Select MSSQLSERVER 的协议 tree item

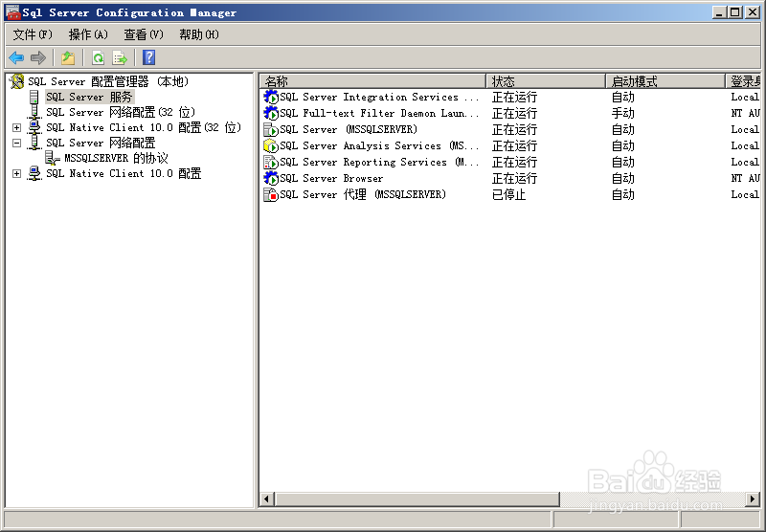(116, 158)
